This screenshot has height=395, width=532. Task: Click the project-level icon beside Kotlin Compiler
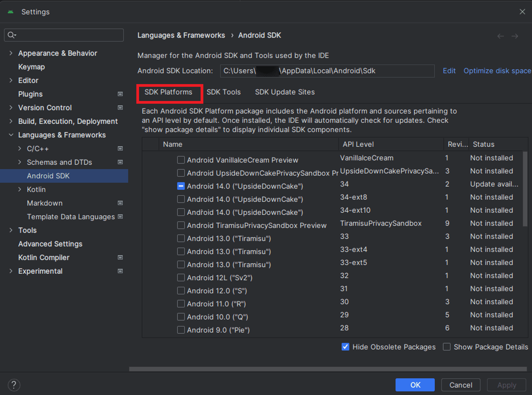click(x=120, y=257)
